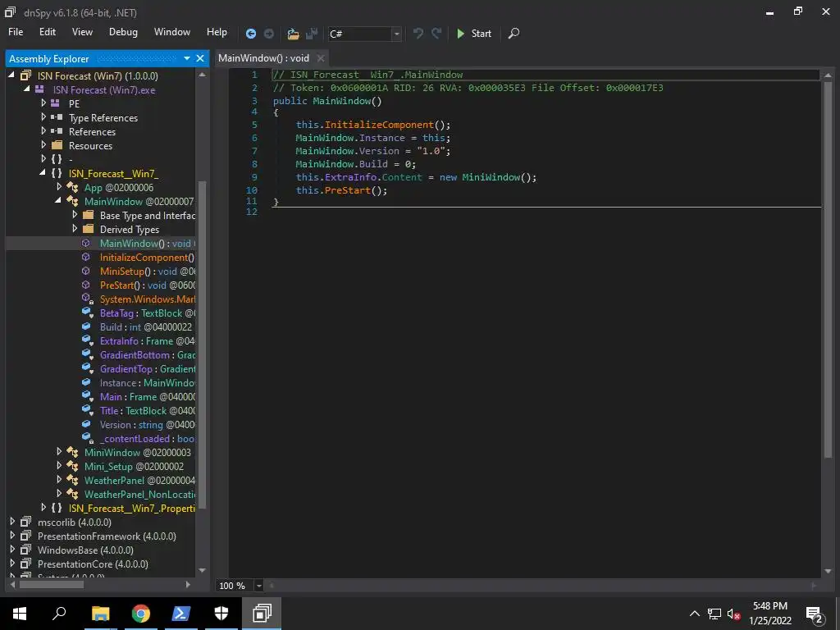
Task: Open the Help menu
Action: tap(217, 32)
